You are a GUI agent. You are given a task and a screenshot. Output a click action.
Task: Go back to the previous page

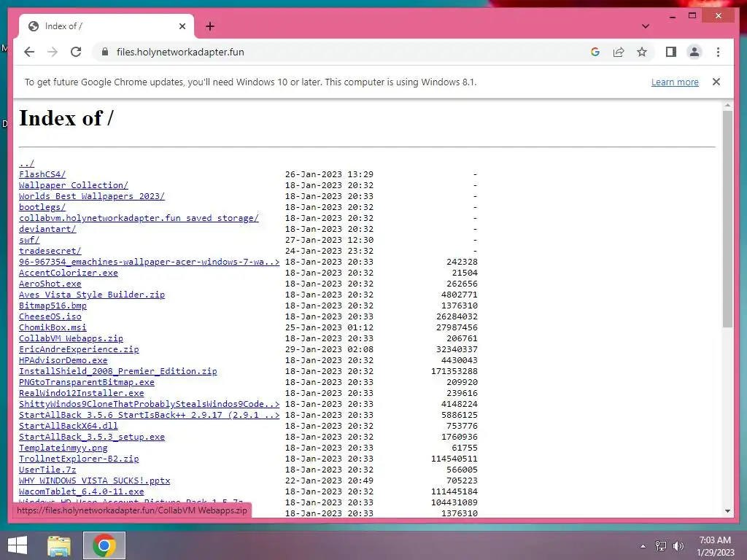[x=29, y=52]
